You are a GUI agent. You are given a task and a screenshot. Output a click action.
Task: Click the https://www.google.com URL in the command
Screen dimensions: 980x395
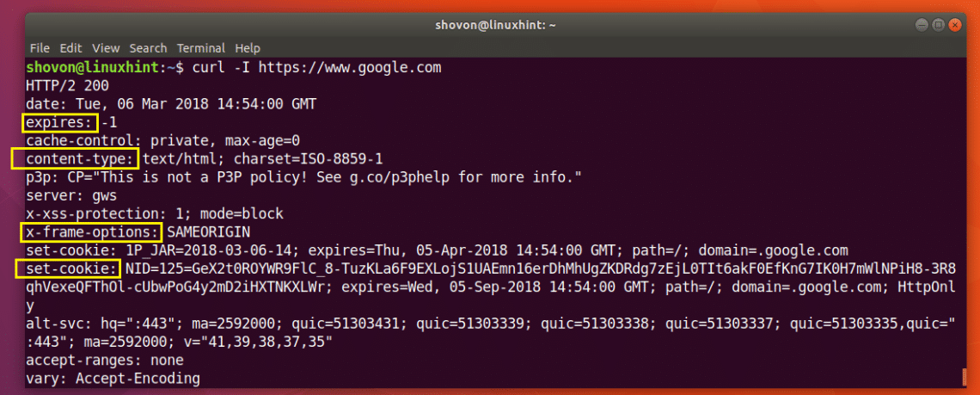click(350, 67)
